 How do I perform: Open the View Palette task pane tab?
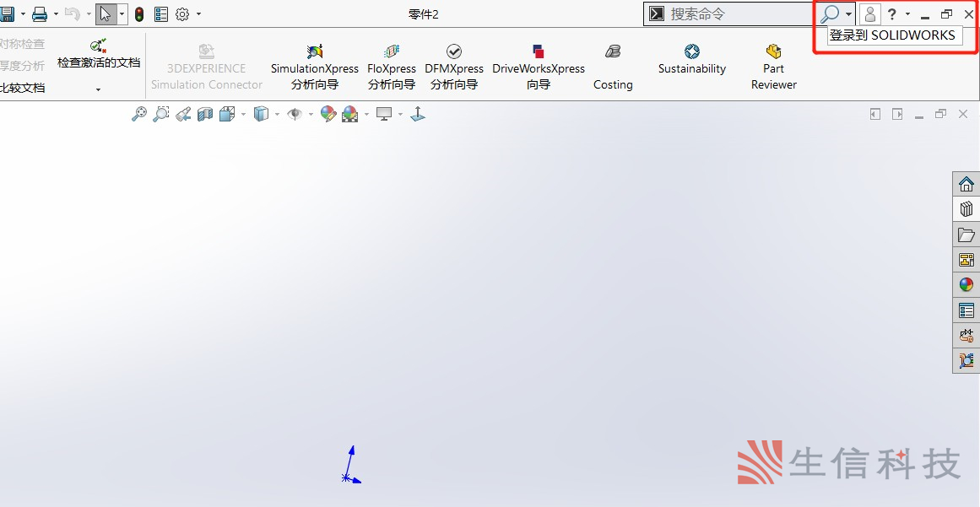pos(966,260)
